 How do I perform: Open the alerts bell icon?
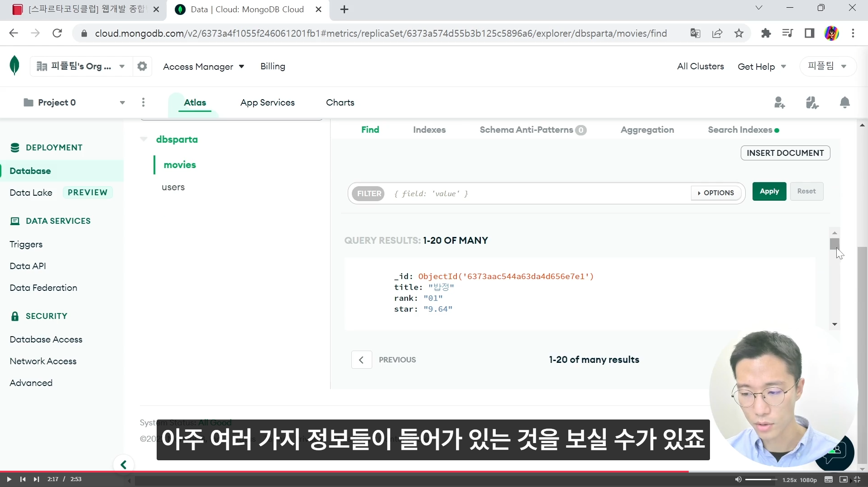pyautogui.click(x=845, y=102)
